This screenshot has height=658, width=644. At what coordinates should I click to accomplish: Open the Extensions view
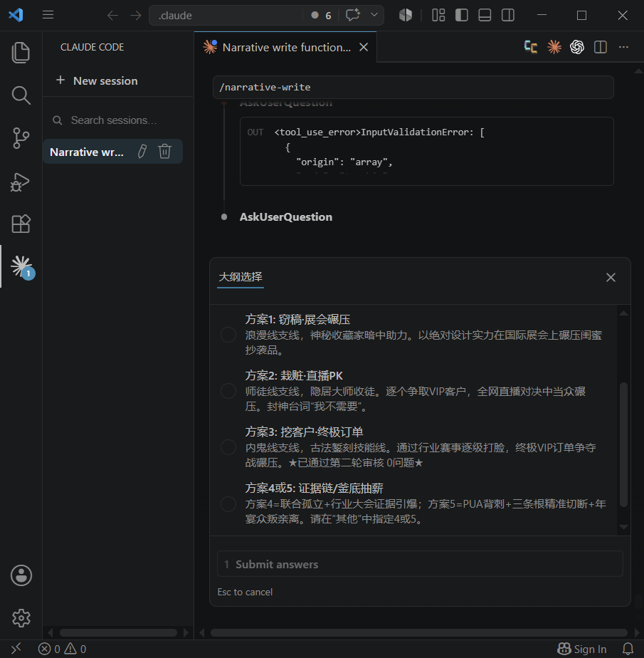pyautogui.click(x=21, y=224)
